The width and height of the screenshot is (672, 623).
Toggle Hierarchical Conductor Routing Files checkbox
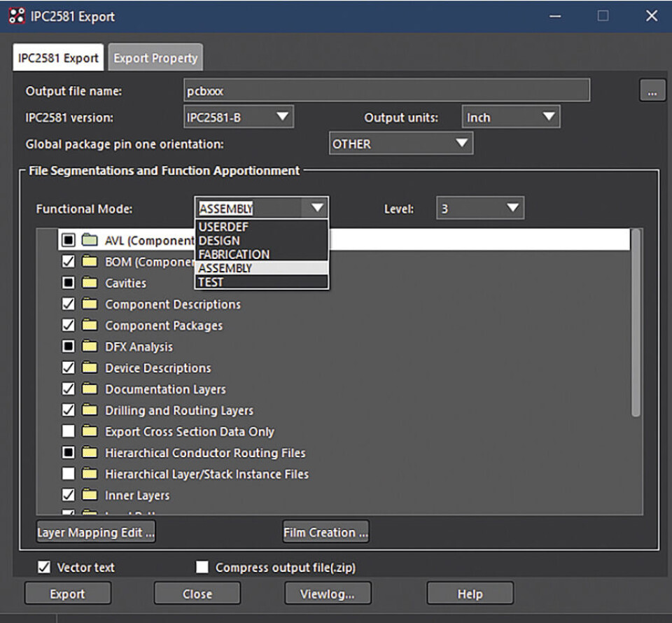coord(68,452)
